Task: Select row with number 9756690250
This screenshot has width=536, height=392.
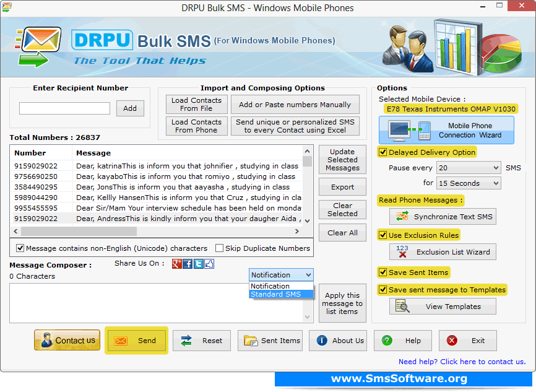Action: tap(157, 176)
